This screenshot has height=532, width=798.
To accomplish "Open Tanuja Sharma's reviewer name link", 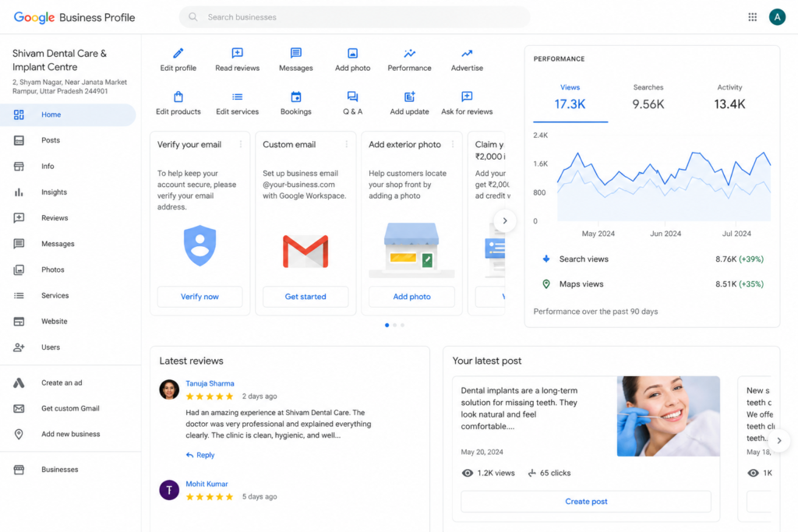I will tap(210, 383).
